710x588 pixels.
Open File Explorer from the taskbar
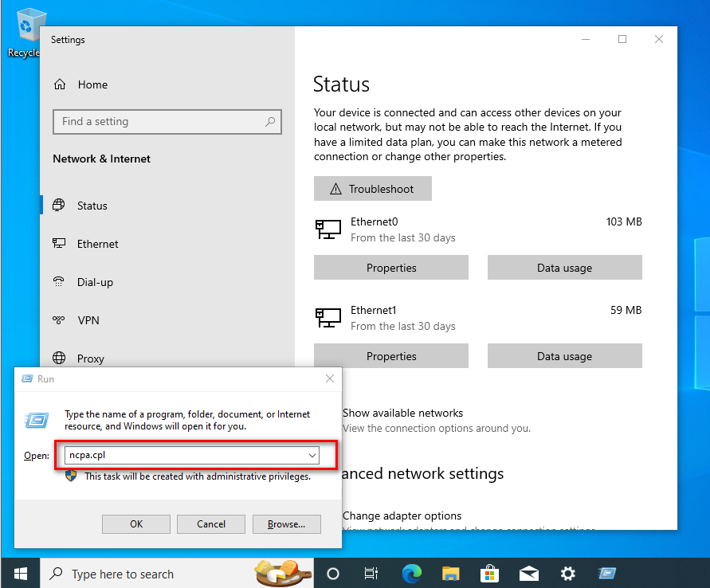[x=451, y=574]
